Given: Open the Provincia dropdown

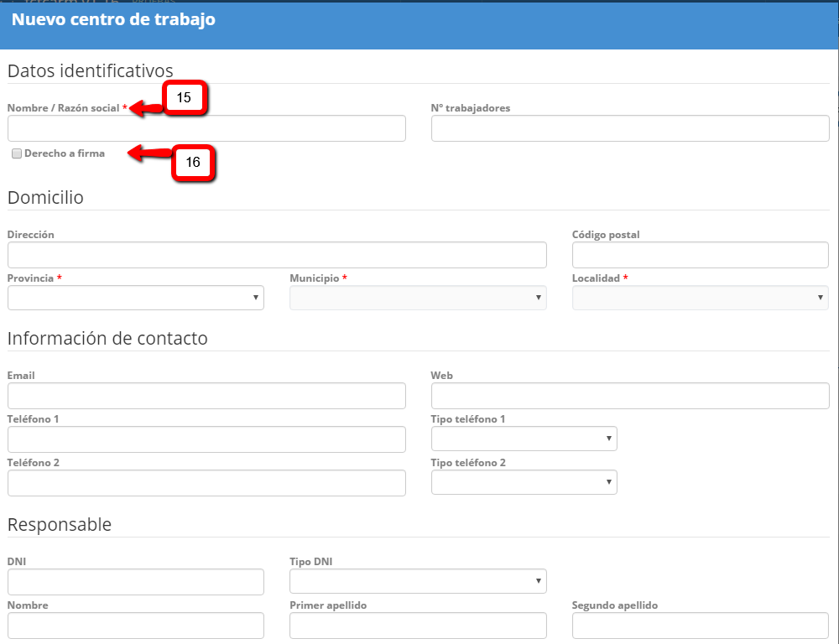Looking at the screenshot, I should (135, 298).
